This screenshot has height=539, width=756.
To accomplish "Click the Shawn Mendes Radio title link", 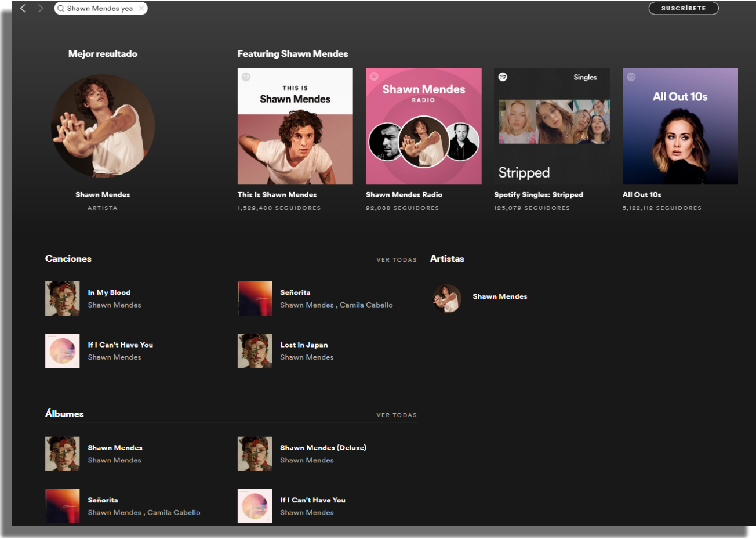I will [x=404, y=194].
